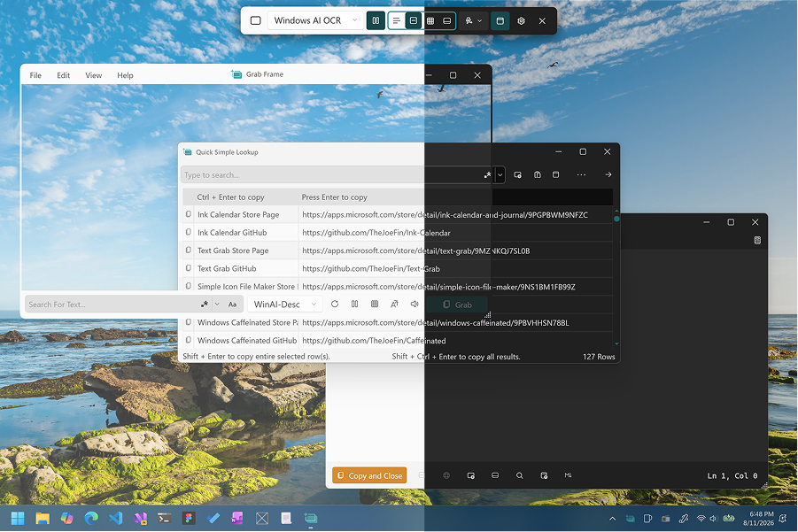
Task: Click the copy icon for Text Grab GitHub row
Action: [189, 268]
